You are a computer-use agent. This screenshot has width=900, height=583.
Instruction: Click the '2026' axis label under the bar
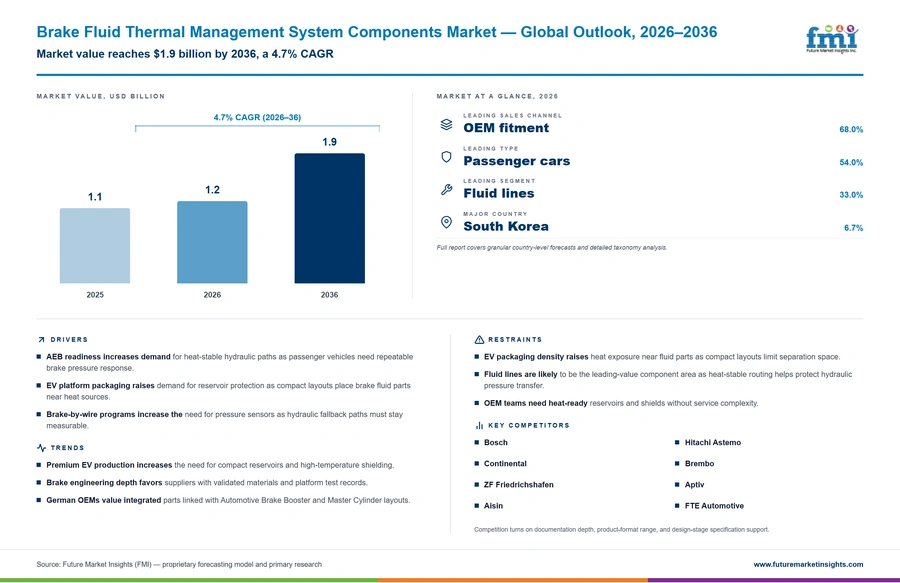[212, 295]
